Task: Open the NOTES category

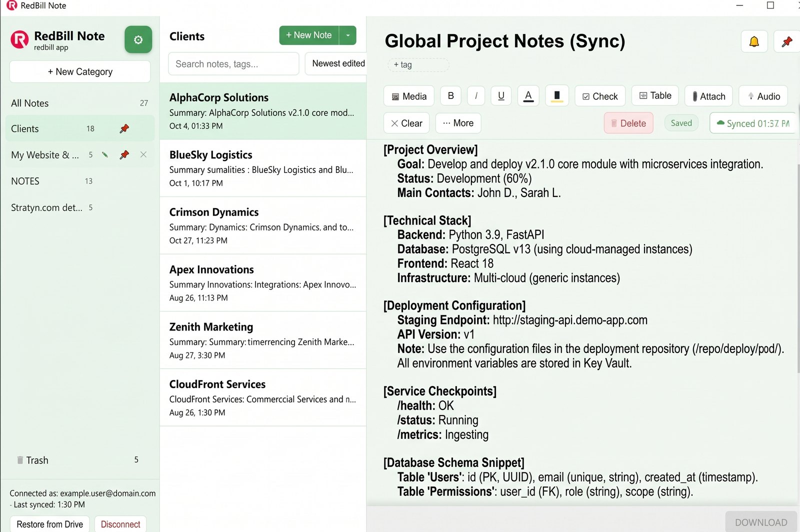Action: 80,181
